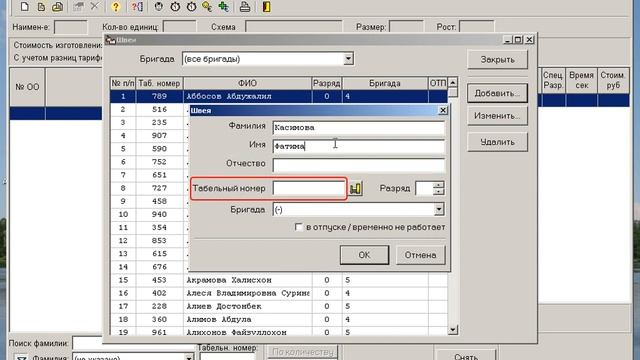Select row Алиев Достонбек
Viewport: 640px width, 360px height.
(x=279, y=306)
